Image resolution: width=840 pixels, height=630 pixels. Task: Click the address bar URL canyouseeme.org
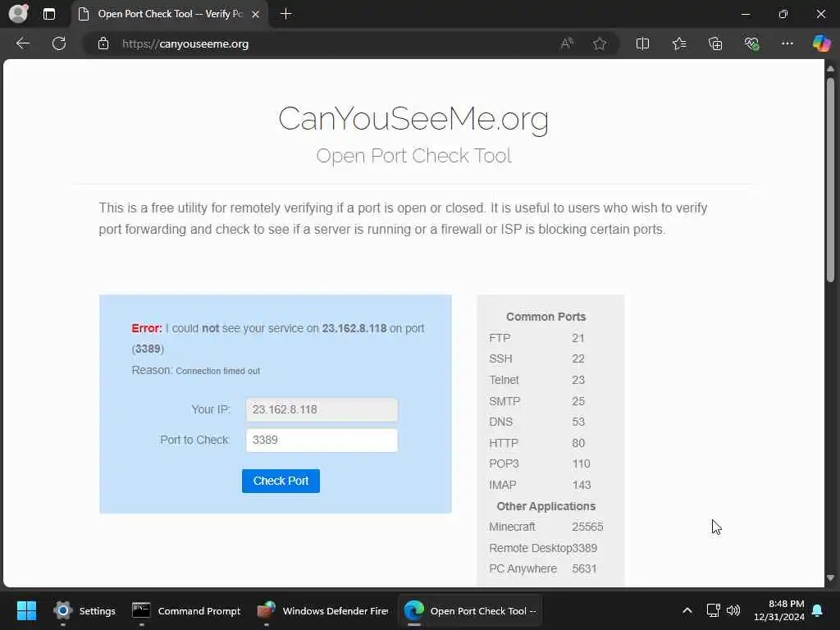tap(185, 44)
